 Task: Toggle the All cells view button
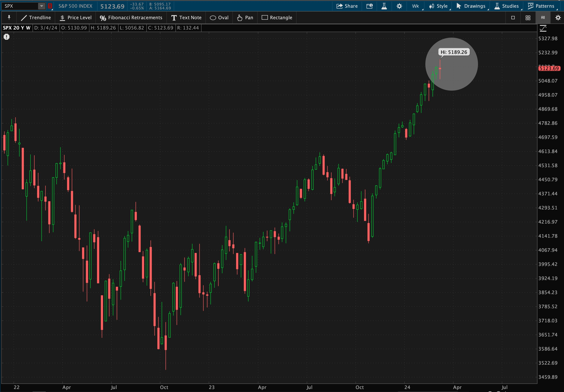(543, 18)
